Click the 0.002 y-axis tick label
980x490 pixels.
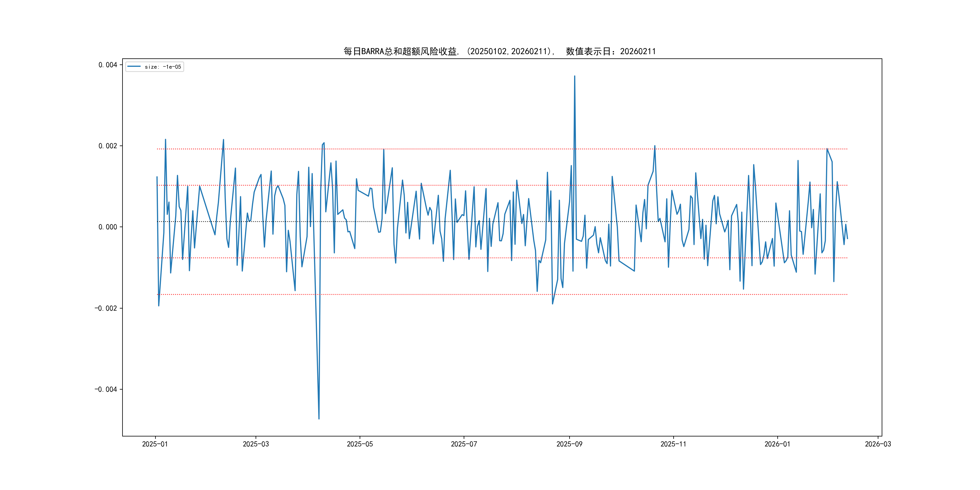click(108, 146)
